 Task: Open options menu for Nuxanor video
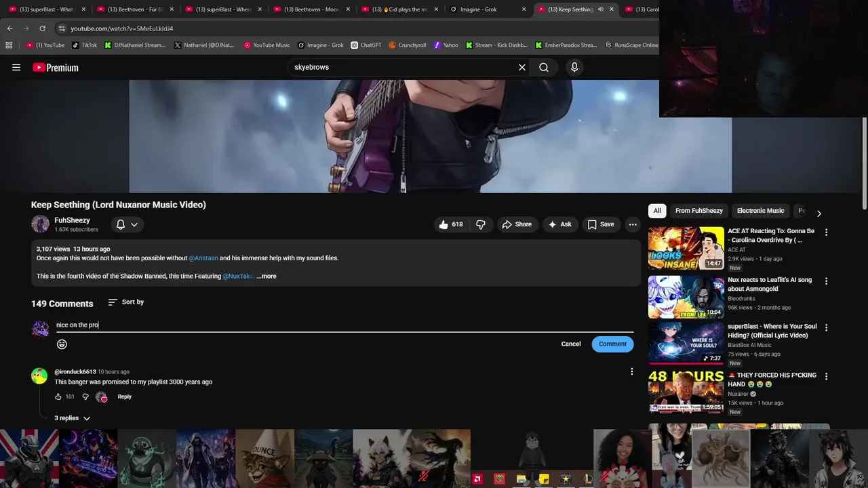826,376
